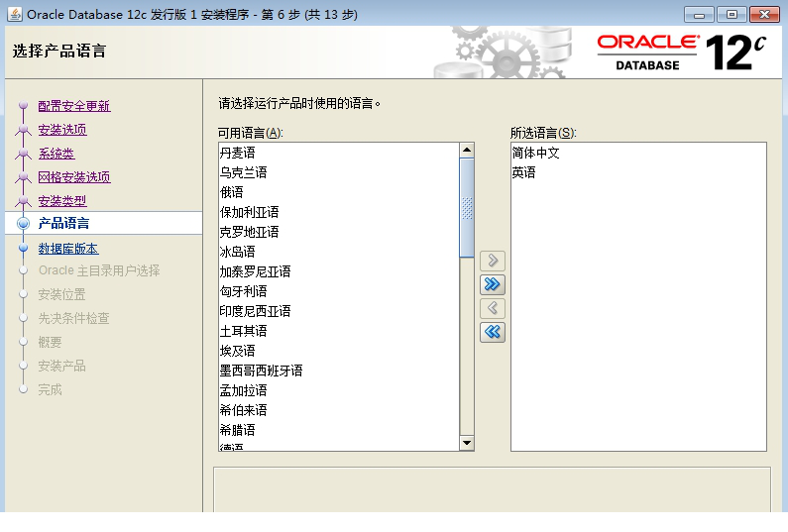The width and height of the screenshot is (788, 532).
Task: Click the add all languages double-arrow button
Action: click(493, 284)
